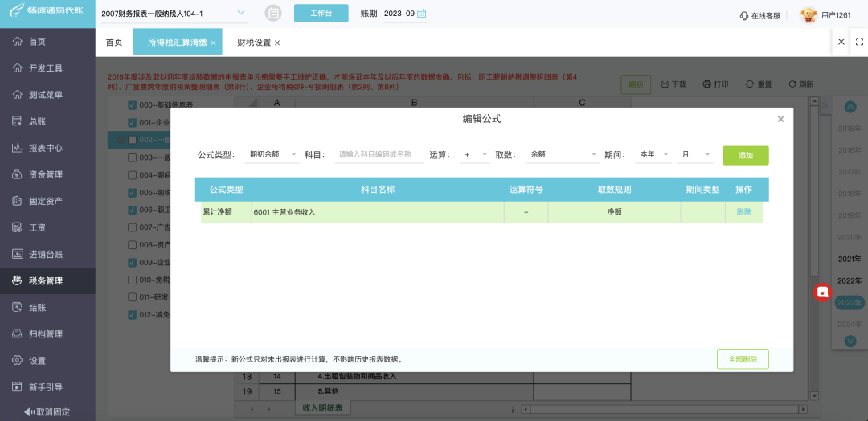
Task: Toggle checkbox for 003 row
Action: (x=132, y=157)
